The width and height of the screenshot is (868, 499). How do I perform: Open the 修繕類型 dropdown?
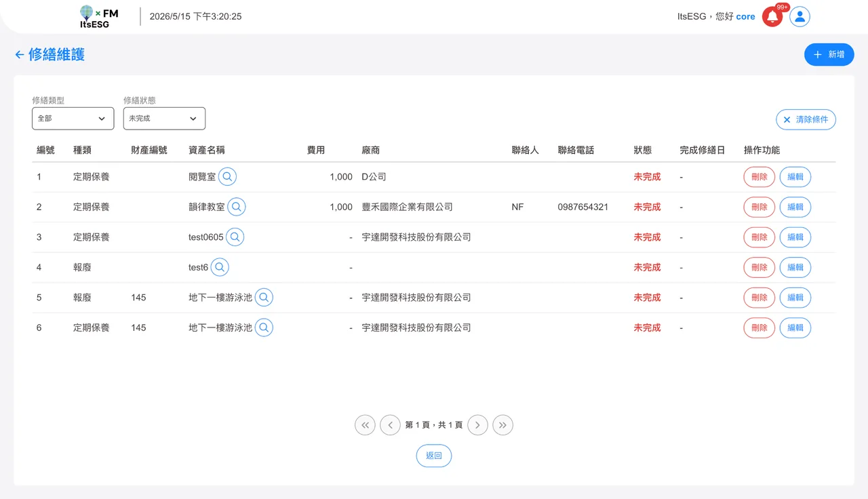pyautogui.click(x=73, y=119)
